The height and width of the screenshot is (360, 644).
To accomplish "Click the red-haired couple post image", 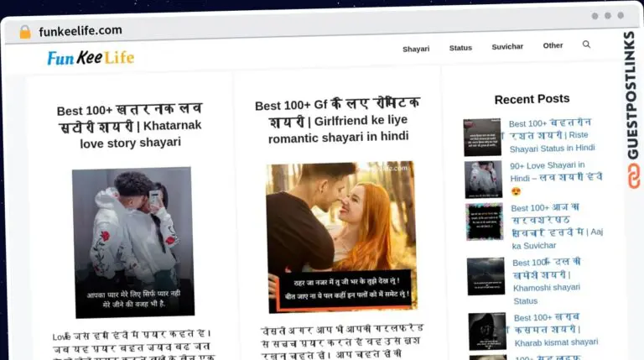I will 340,236.
